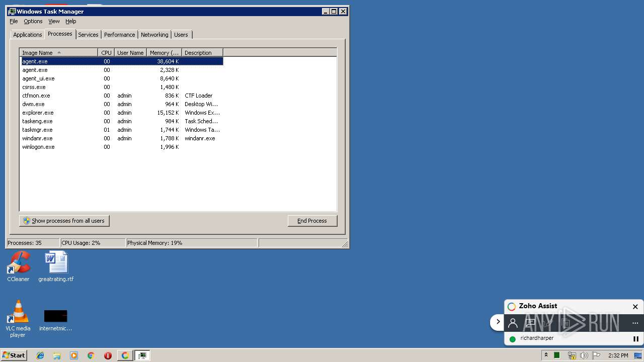
Task: Sort by the Description column header
Action: coord(202,53)
